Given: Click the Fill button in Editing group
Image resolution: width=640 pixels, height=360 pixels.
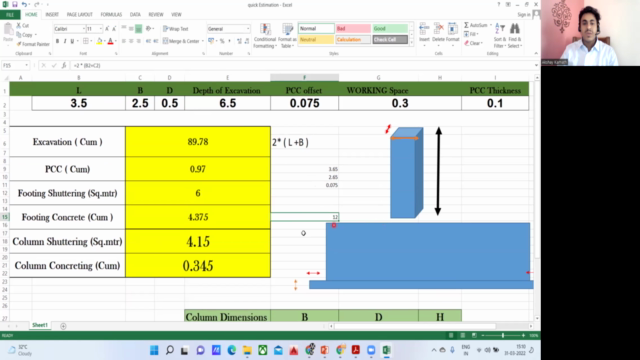Looking at the screenshot, I should pyautogui.click(x=471, y=34).
